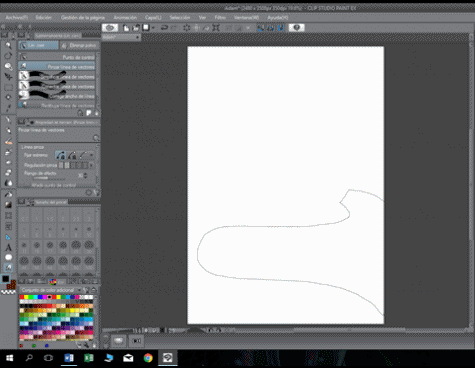
Task: Click the Open file icon in command bar
Action: [136, 28]
